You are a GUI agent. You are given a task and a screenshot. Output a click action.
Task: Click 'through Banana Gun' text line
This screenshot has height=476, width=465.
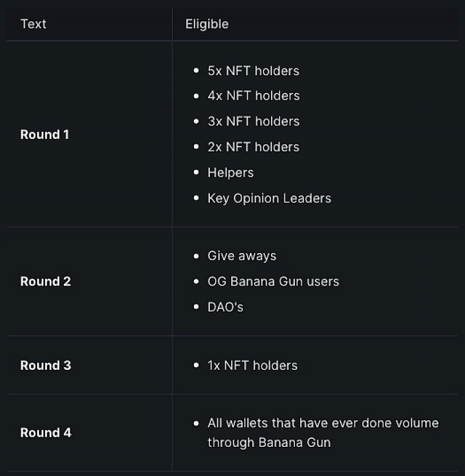269,442
